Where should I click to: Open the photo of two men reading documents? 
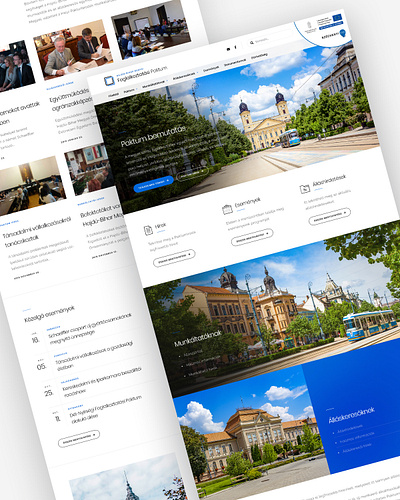[73, 49]
